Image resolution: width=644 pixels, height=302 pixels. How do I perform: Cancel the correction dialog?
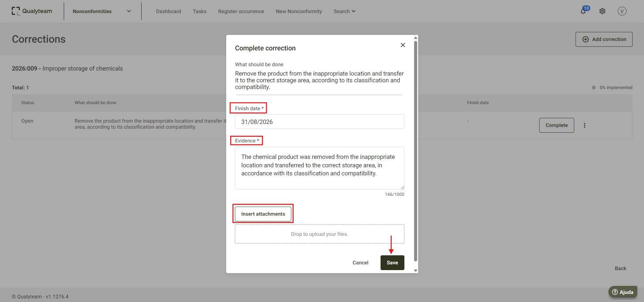360,263
